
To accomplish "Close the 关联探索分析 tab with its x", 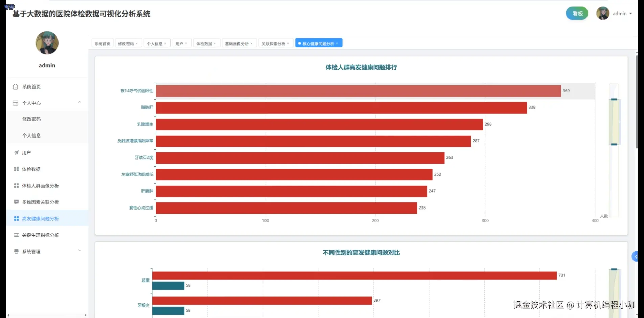I will pyautogui.click(x=288, y=44).
